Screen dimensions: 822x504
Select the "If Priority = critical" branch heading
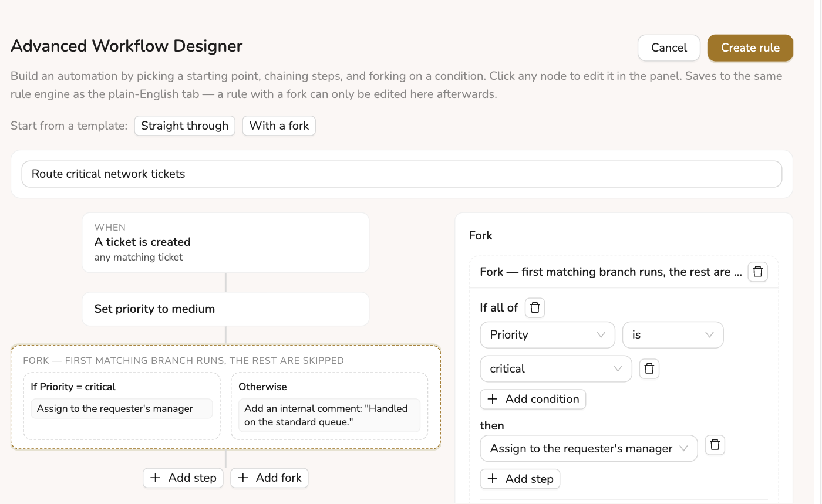[73, 387]
